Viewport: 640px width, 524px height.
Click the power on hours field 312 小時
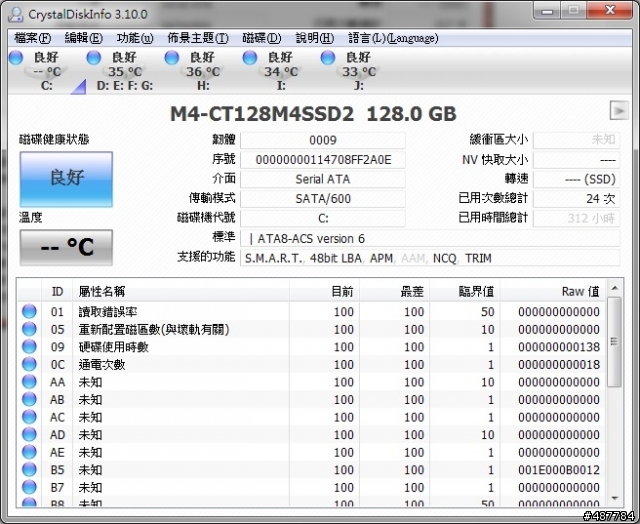[x=577, y=218]
